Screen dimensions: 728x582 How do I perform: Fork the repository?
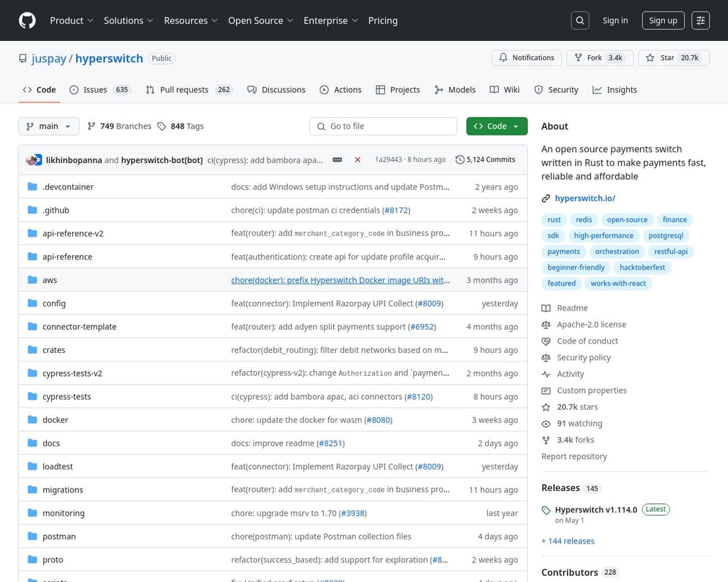pyautogui.click(x=599, y=57)
